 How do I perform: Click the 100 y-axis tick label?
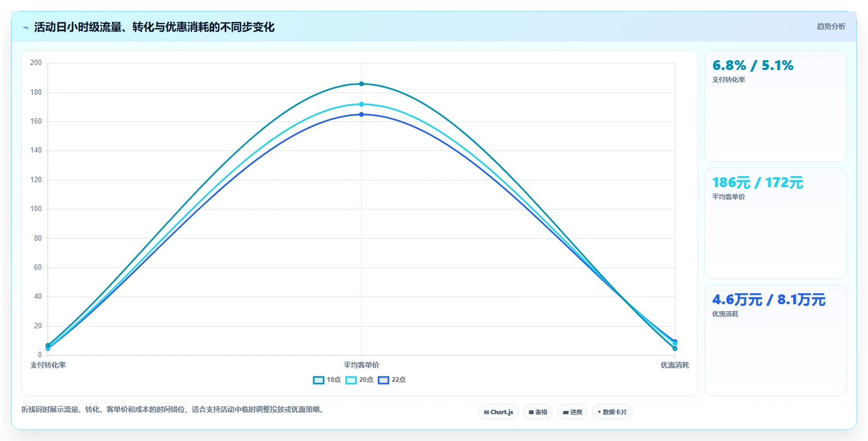[36, 209]
